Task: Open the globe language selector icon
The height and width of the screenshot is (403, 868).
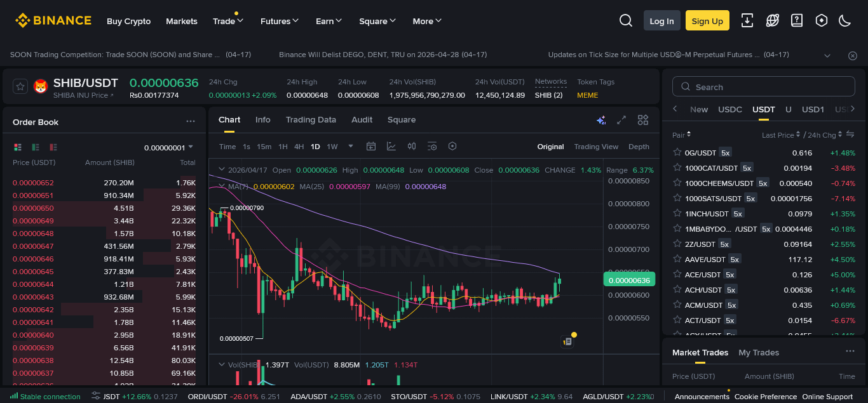Action: [773, 20]
